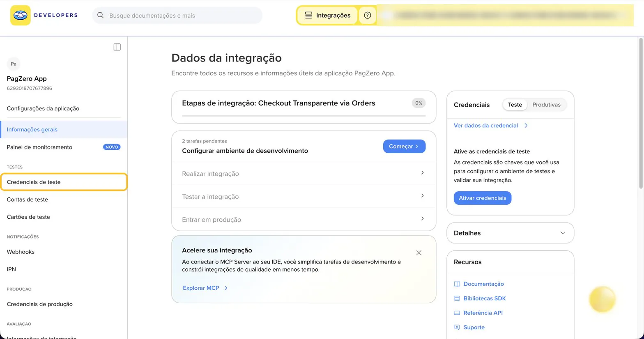Close the Acelere sua integração banner

pos(419,253)
